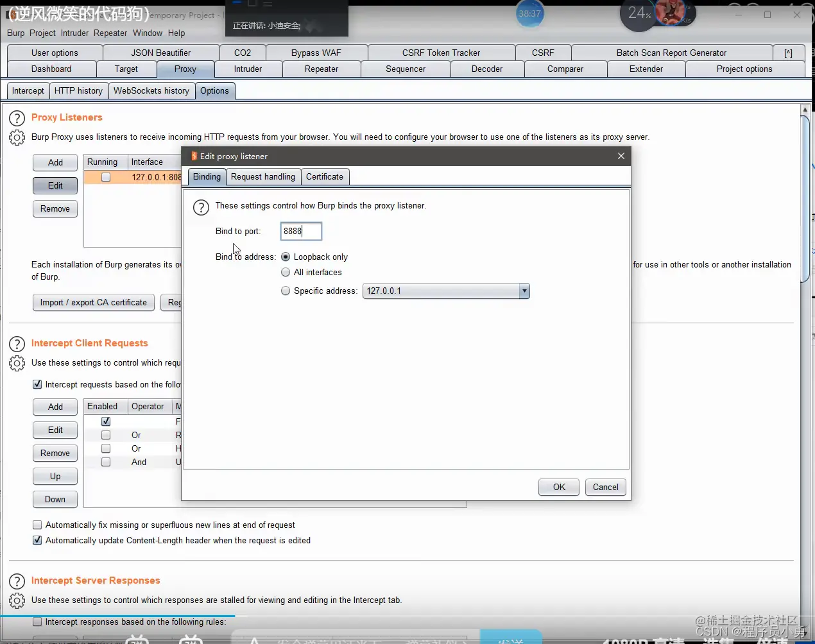The width and height of the screenshot is (815, 644).
Task: Open Proxy Listeners settings gear
Action: click(x=17, y=137)
